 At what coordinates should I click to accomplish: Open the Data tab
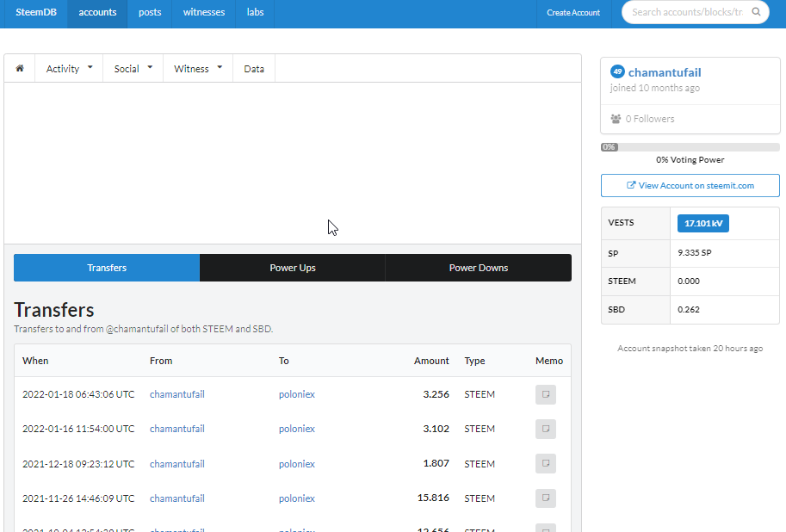(254, 69)
